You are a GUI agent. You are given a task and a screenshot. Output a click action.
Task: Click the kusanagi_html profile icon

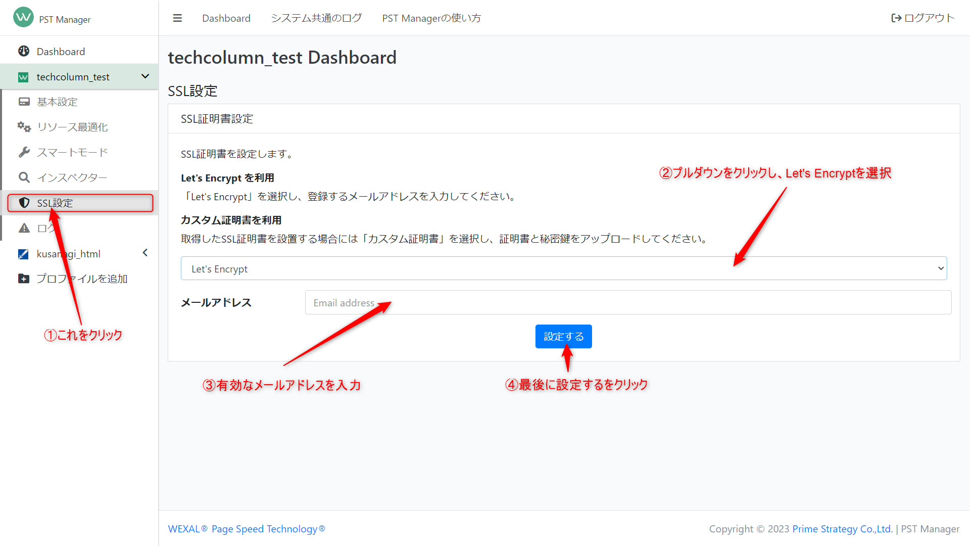click(x=23, y=254)
